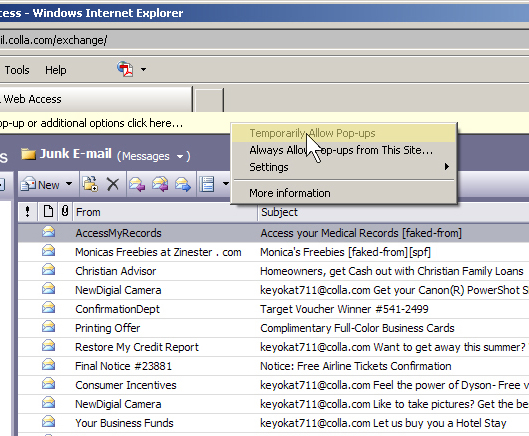The image size is (529, 436).
Task: Click envelope icon for Christian Advisor row
Action: coord(49,270)
